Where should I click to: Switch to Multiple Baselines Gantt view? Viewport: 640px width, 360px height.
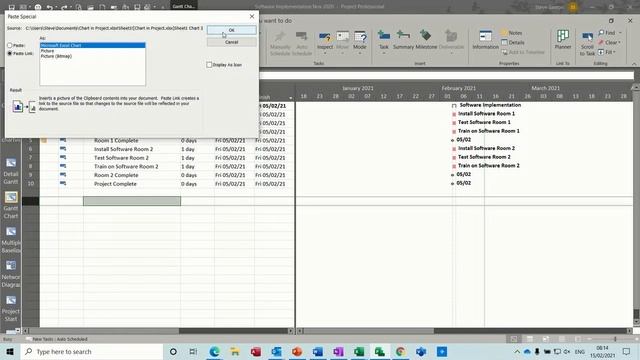(11, 240)
